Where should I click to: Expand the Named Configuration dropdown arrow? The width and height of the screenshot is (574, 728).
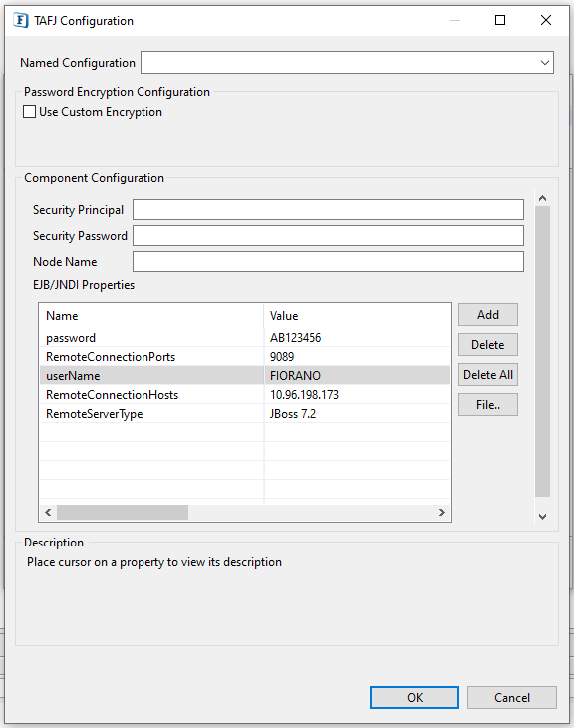(545, 63)
